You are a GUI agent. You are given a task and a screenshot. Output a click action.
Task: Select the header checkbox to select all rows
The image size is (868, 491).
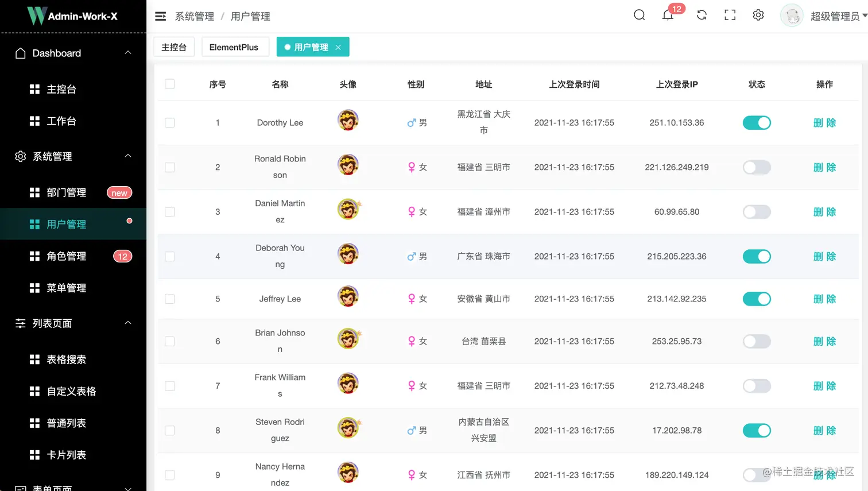[169, 83]
